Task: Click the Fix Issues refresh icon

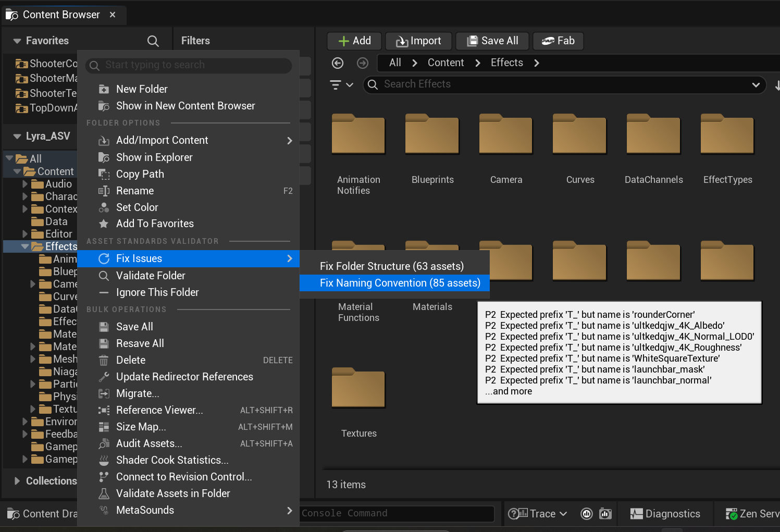Action: [104, 258]
